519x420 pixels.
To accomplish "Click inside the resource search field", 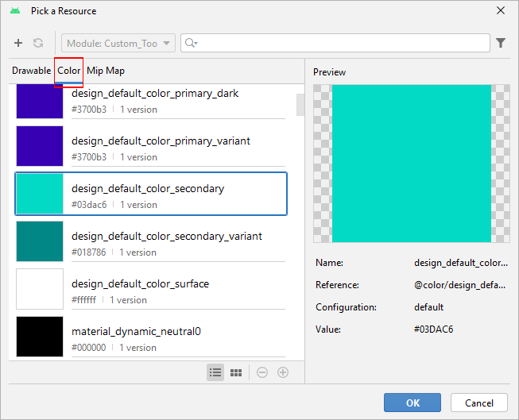I will coord(342,43).
